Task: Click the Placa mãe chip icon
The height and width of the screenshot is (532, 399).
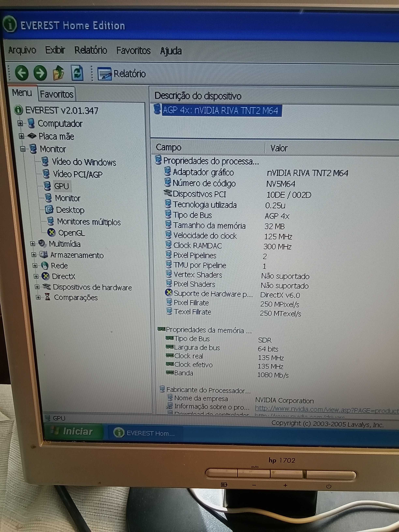Action: click(32, 136)
